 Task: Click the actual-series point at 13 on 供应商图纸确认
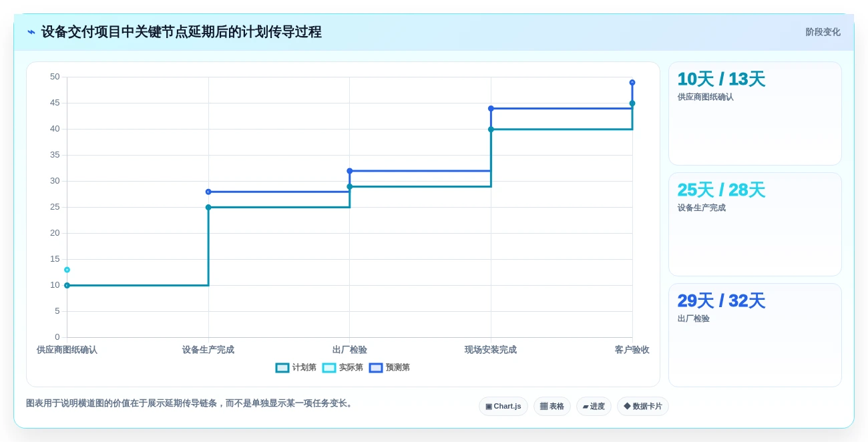click(x=67, y=270)
